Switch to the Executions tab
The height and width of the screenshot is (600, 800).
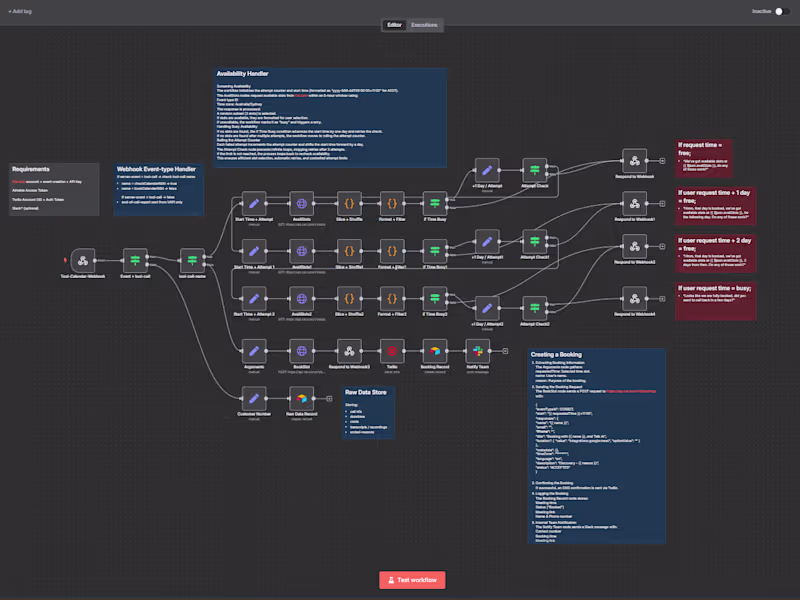click(x=425, y=25)
